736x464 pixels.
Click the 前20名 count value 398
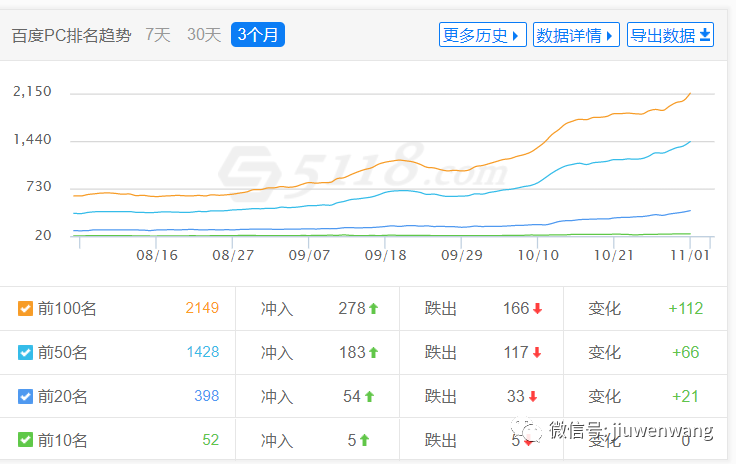point(207,396)
